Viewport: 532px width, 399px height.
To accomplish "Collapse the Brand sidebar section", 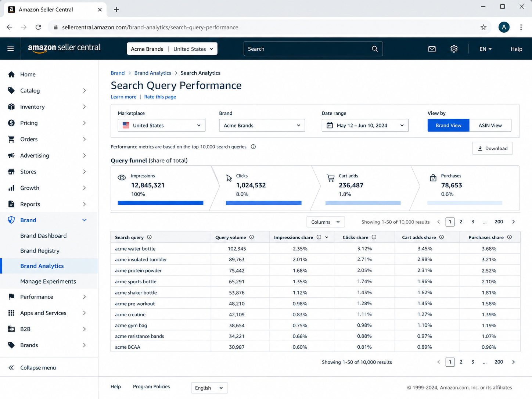I will pyautogui.click(x=85, y=220).
